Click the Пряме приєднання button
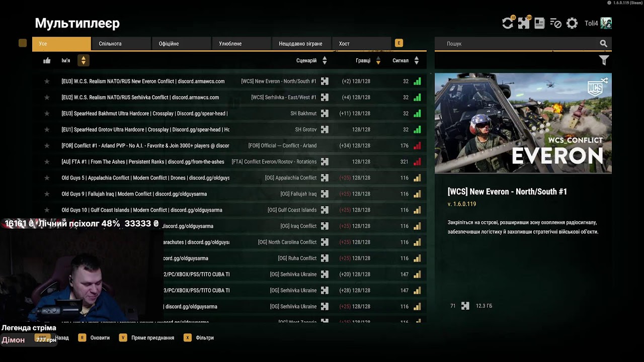This screenshot has width=644, height=362. tap(146, 338)
